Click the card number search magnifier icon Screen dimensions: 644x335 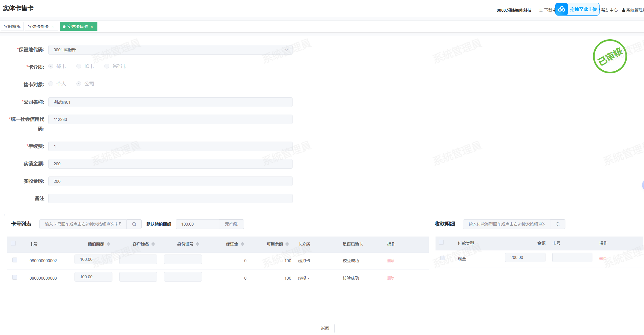pyautogui.click(x=134, y=224)
